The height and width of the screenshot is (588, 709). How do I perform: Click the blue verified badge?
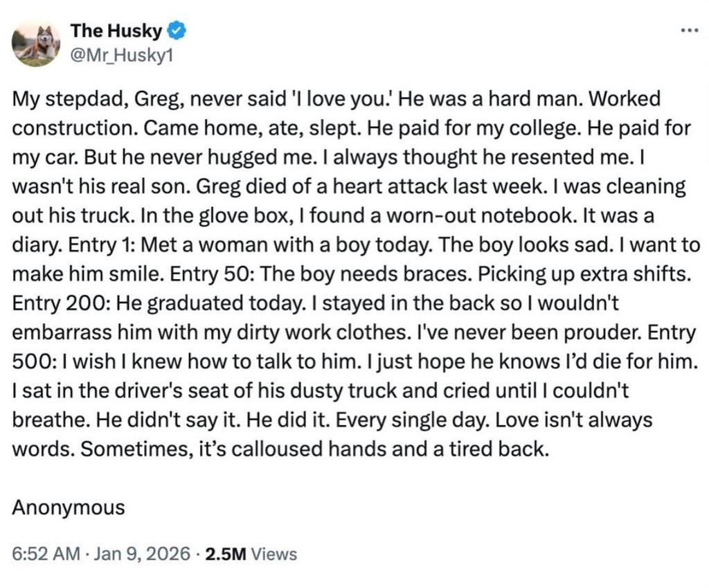pyautogui.click(x=177, y=30)
